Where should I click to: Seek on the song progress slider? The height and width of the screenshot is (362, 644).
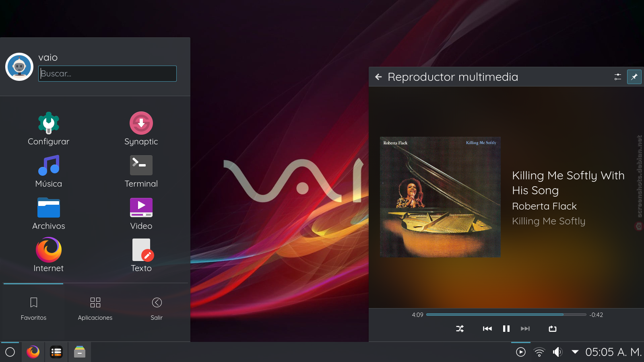[x=506, y=315]
